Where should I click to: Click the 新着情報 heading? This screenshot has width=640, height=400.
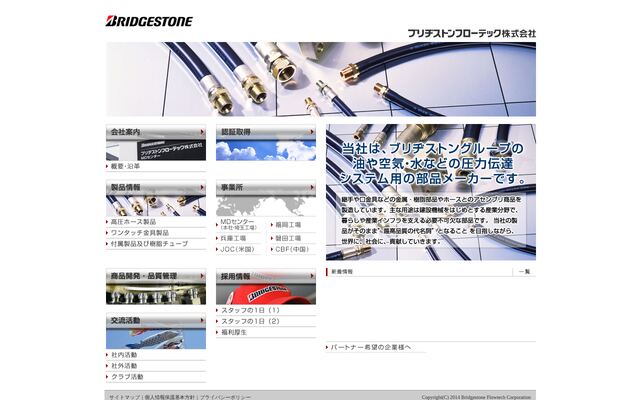tap(342, 271)
